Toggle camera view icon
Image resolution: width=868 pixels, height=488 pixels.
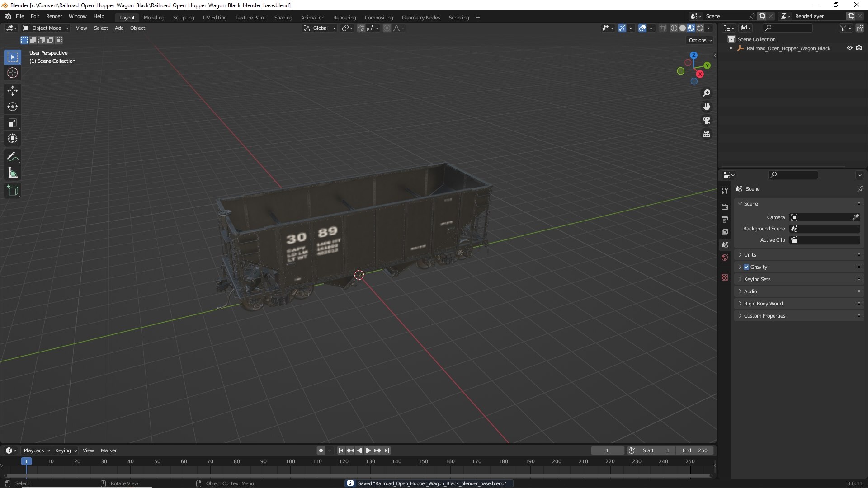coord(707,120)
